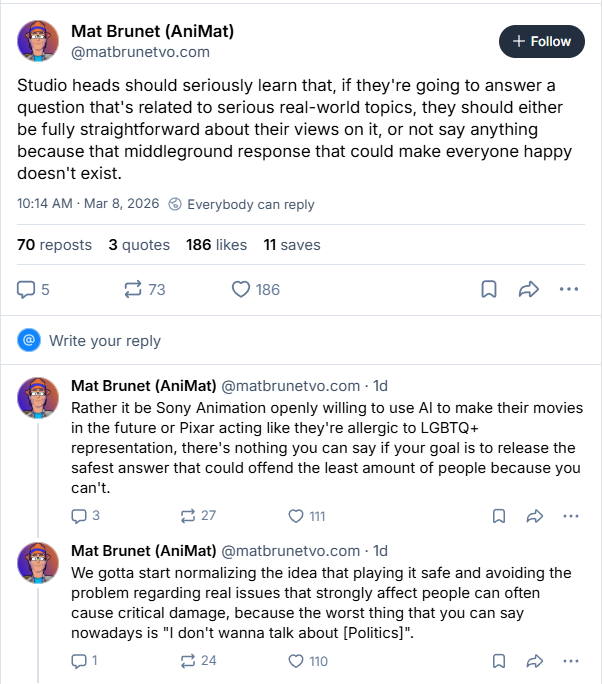
Task: Open Mat Brunet's avatar in the main post
Action: pyautogui.click(x=38, y=41)
